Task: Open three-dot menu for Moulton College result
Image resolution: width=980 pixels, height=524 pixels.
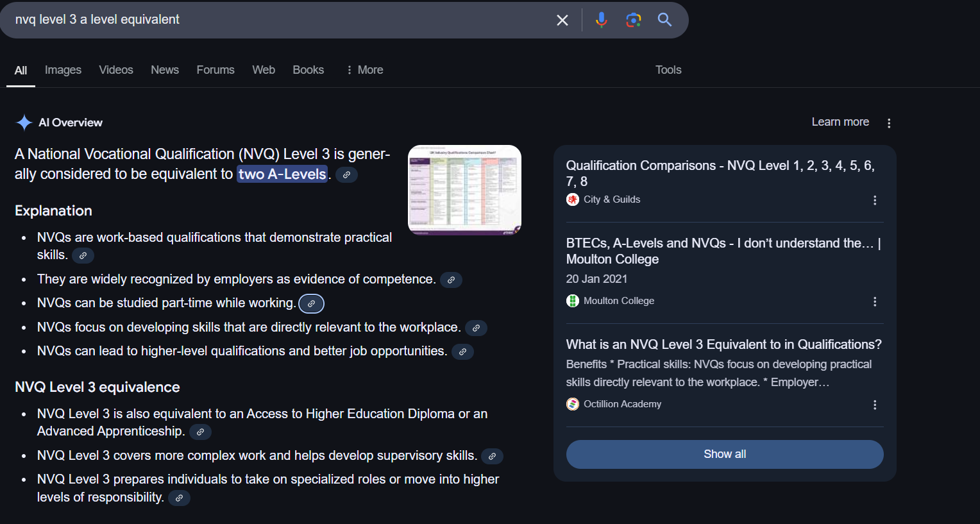Action: click(875, 301)
